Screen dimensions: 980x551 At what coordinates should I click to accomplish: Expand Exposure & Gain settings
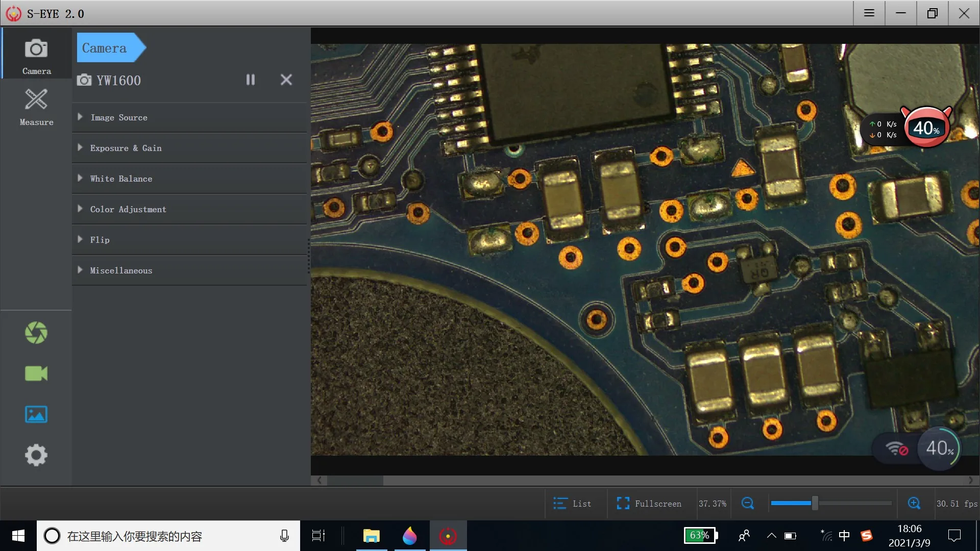126,148
